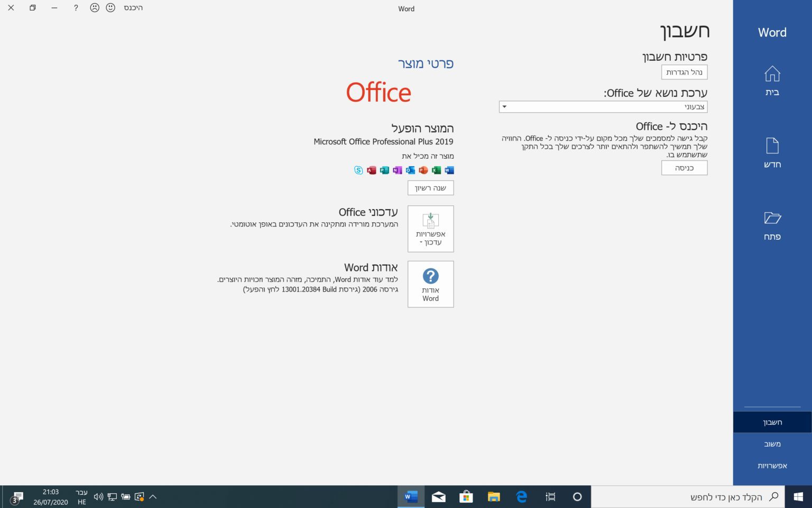Click the Open folder (פתח) icon
The image size is (812, 508).
pyautogui.click(x=772, y=218)
